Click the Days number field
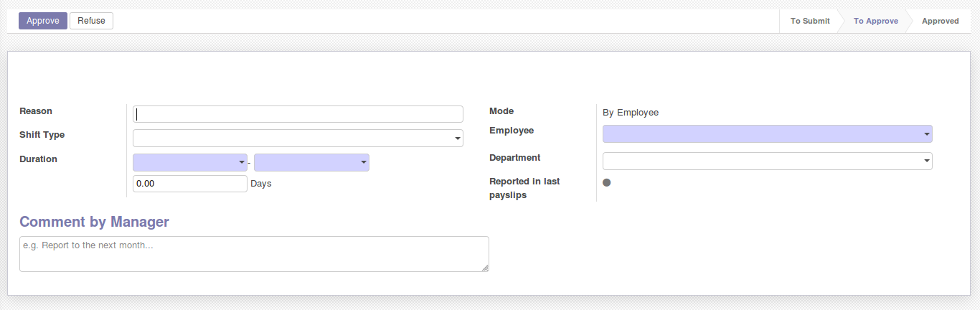 (x=190, y=184)
